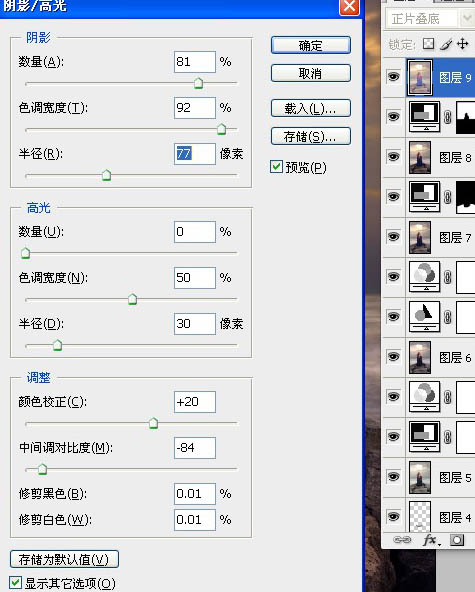This screenshot has width=475, height=592.
Task: Select 图层 8 thumbnail
Action: (420, 157)
